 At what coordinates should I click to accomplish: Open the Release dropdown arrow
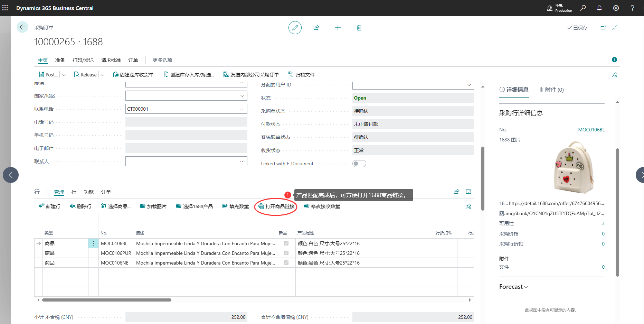[103, 75]
